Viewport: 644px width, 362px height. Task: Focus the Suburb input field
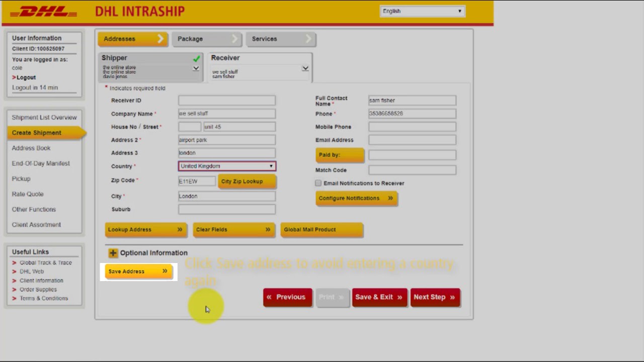click(x=227, y=209)
